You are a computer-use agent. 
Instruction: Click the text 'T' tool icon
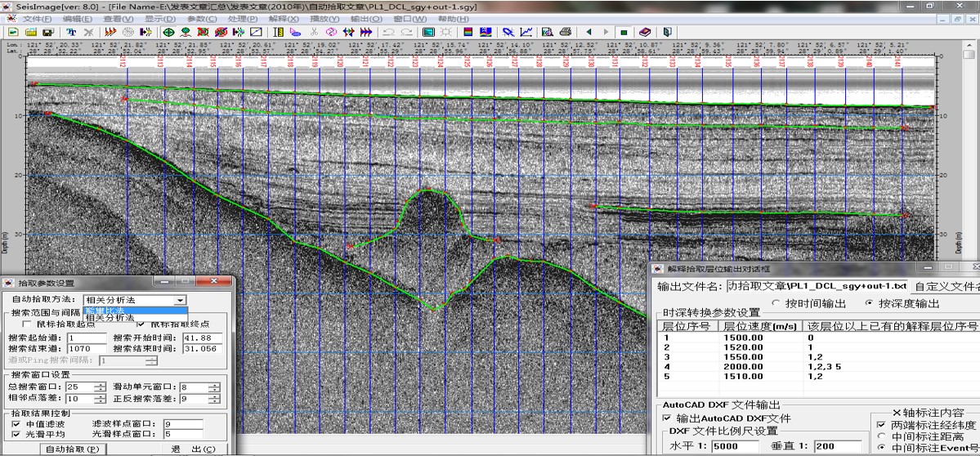click(x=71, y=32)
